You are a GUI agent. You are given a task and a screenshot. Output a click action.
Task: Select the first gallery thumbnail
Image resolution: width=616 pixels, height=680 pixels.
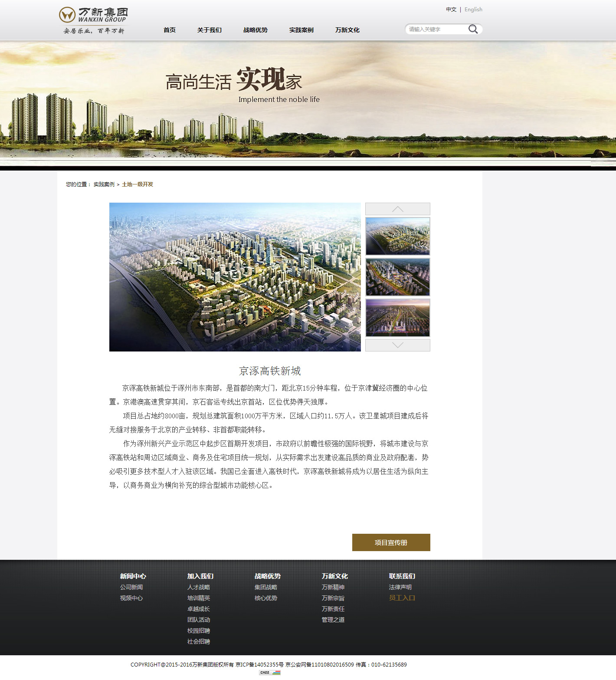[398, 236]
